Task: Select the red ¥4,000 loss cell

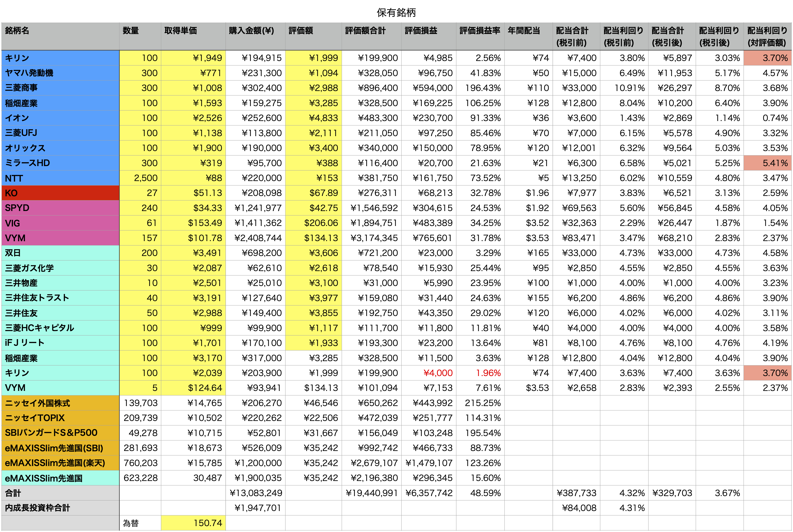Action: [x=429, y=373]
